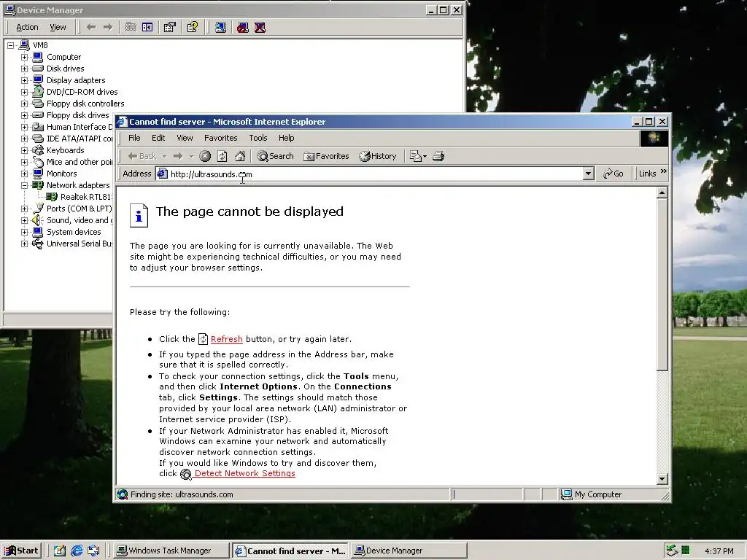747x560 pixels.
Task: Collapse the VM8 root node
Action: click(10, 45)
